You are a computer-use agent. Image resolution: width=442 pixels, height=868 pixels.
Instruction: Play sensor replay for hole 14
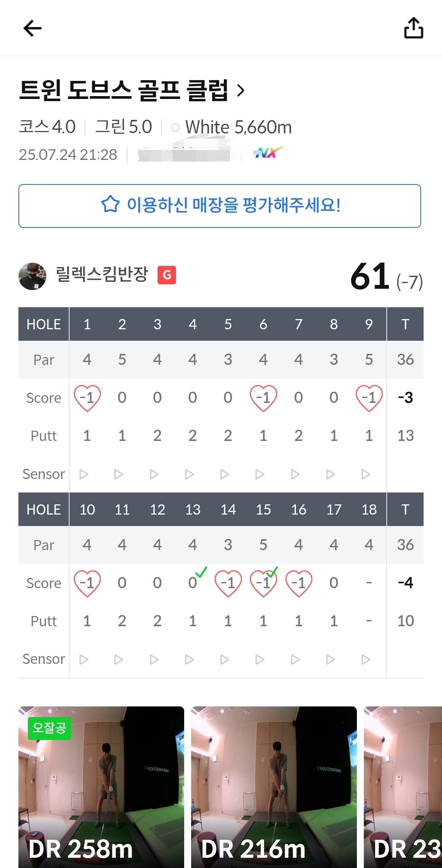point(224,659)
